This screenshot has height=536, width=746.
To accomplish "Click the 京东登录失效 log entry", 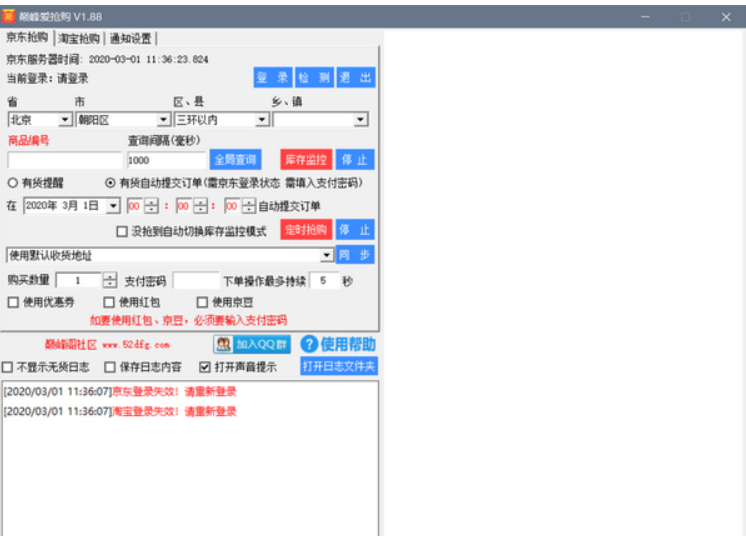I will click(x=120, y=392).
